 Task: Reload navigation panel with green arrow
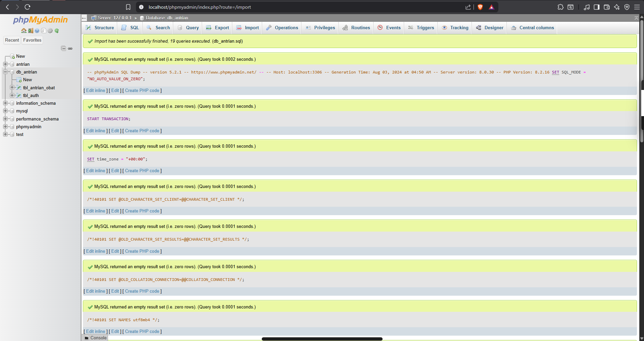click(57, 31)
